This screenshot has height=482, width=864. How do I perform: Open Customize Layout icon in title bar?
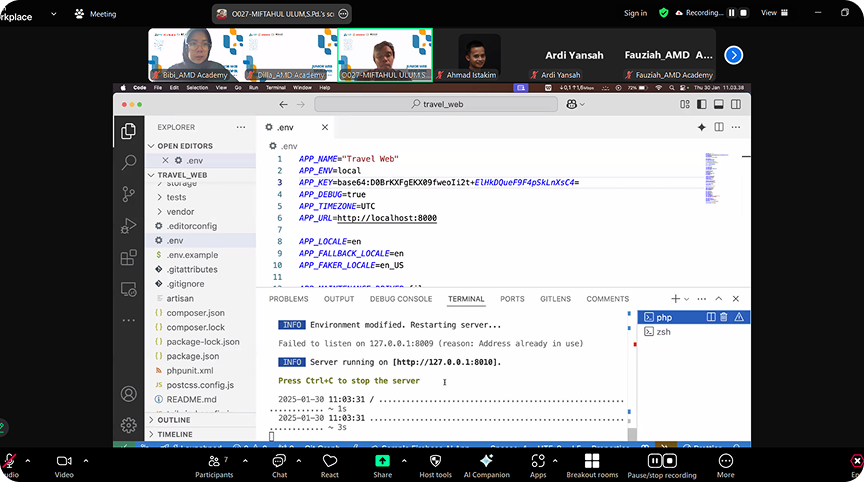tap(685, 104)
